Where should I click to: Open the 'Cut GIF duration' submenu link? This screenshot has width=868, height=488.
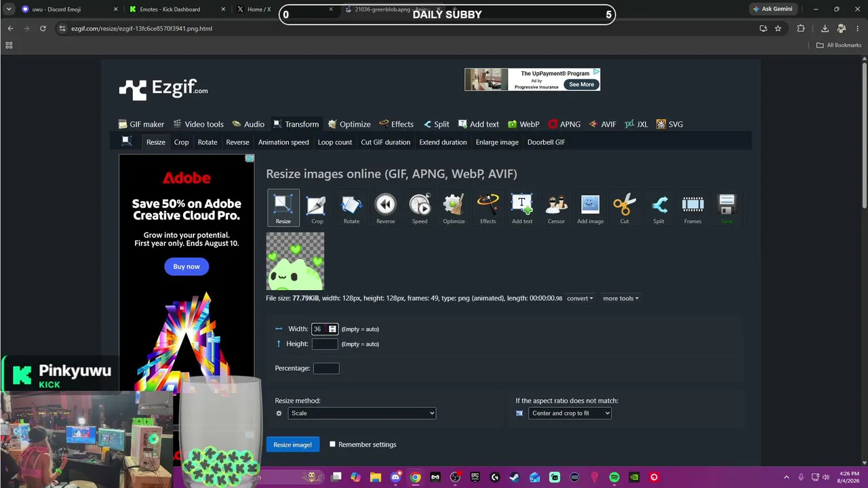pos(385,142)
